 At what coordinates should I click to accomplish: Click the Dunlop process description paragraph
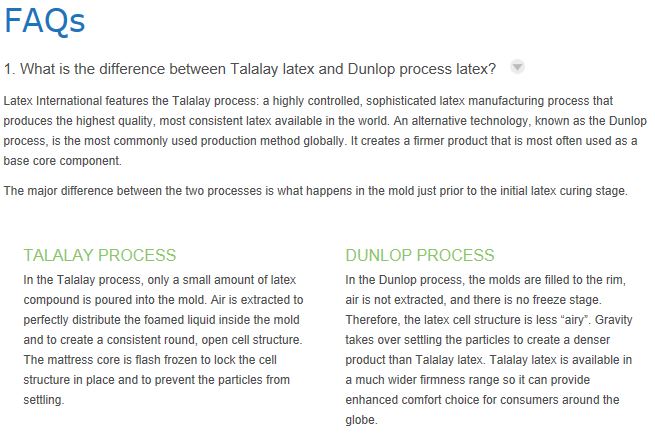[489, 349]
